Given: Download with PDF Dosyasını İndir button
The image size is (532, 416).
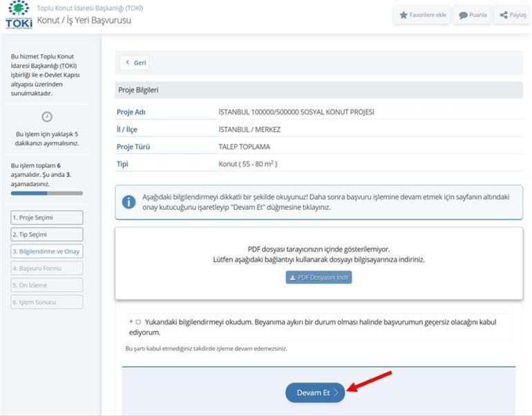Looking at the screenshot, I should pyautogui.click(x=319, y=277).
